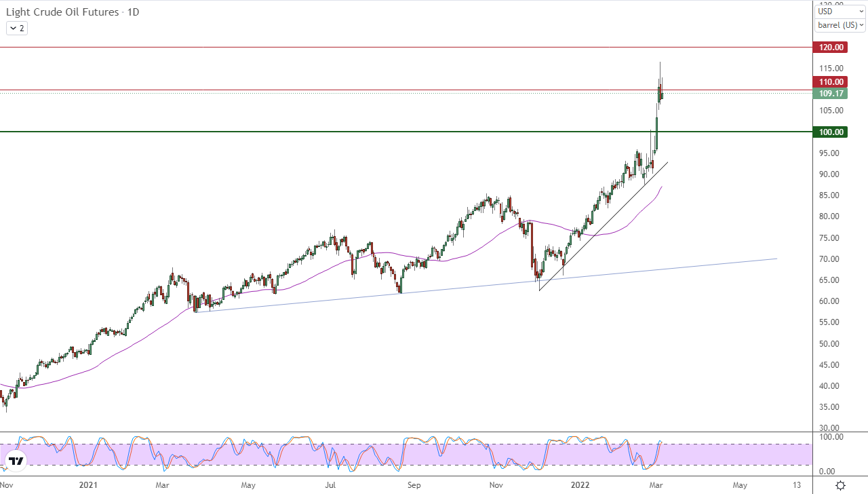Click the 13 date label on the time axis
The image size is (868, 494).
pos(797,485)
